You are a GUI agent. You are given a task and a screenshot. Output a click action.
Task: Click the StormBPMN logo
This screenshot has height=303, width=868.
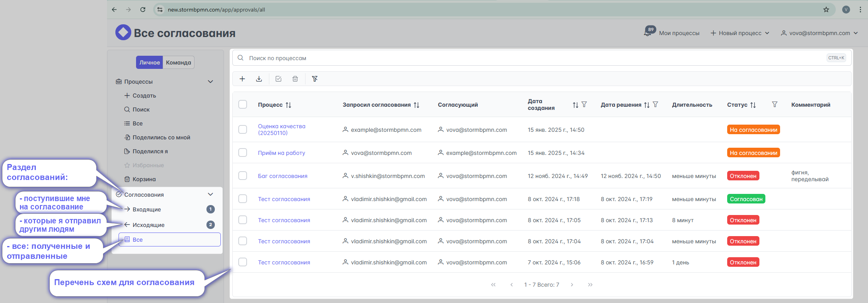tap(123, 33)
